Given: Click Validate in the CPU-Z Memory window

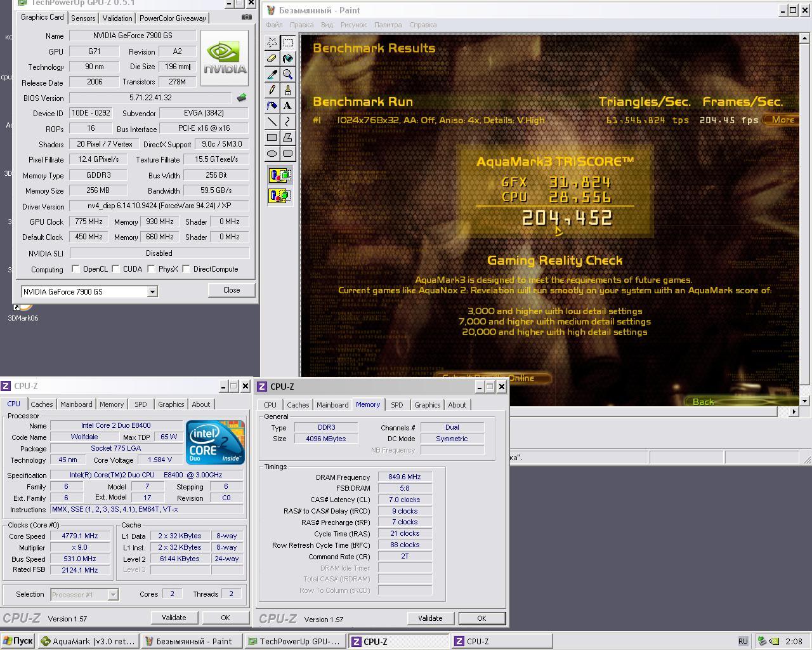Looking at the screenshot, I should [430, 618].
